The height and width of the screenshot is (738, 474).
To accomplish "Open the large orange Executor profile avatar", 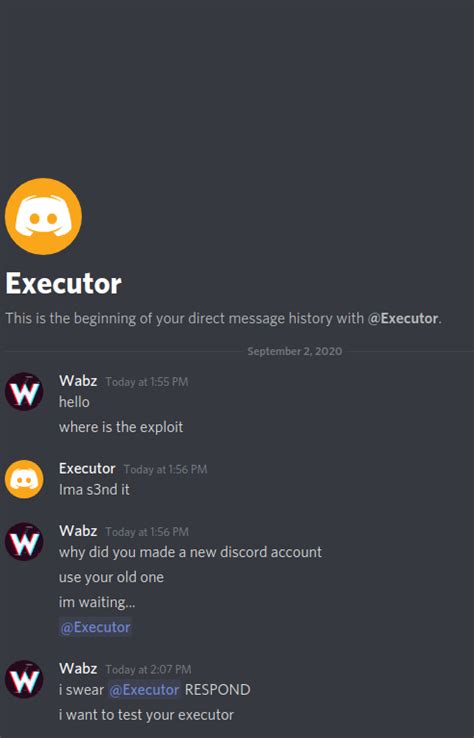I will (43, 217).
